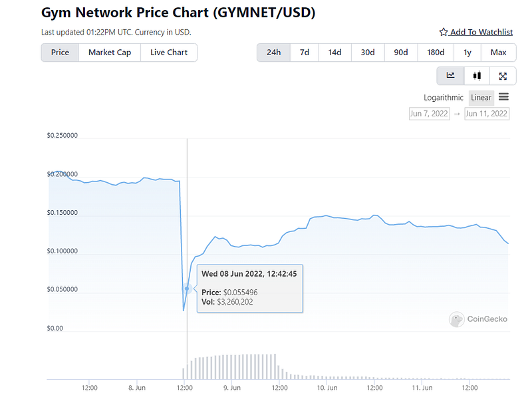This screenshot has width=532, height=399.
Task: Switch to candlestick chart icon
Action: pyautogui.click(x=477, y=76)
